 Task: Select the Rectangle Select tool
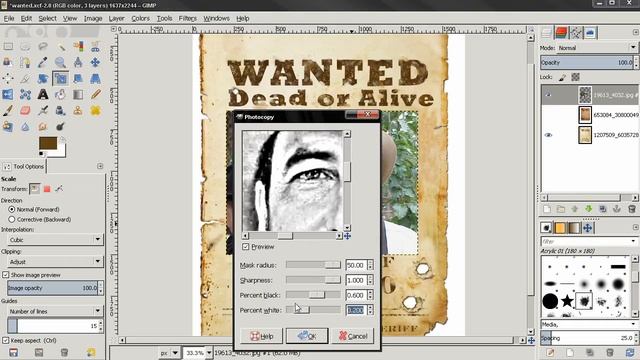[8, 47]
